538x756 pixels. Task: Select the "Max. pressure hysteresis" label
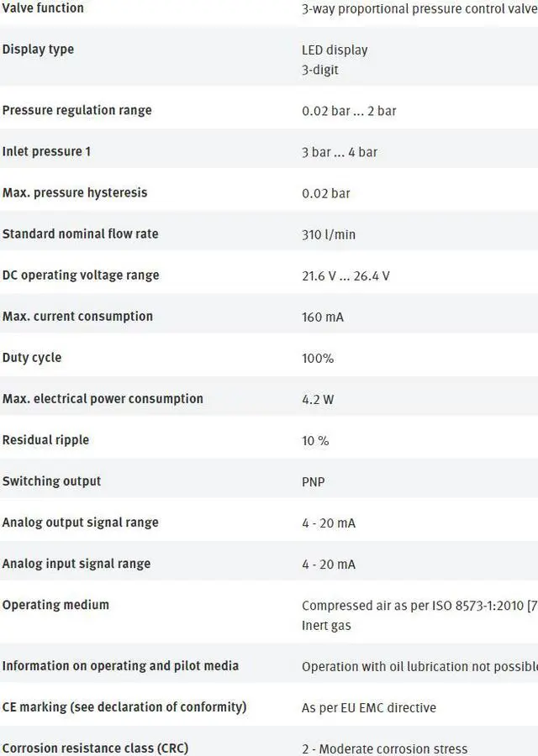pyautogui.click(x=75, y=193)
